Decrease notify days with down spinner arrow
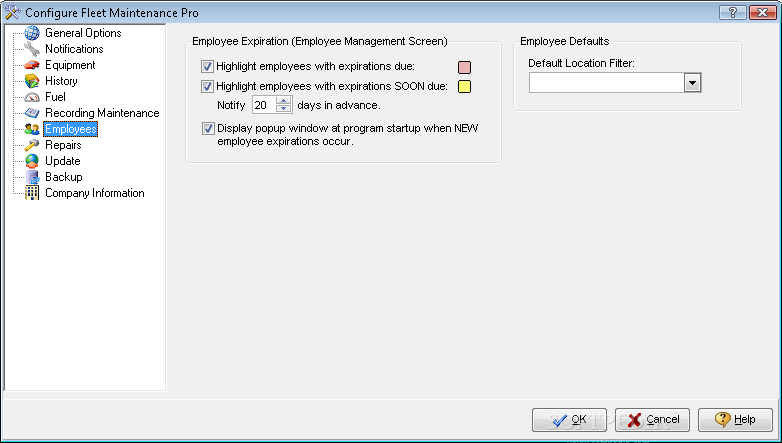This screenshot has width=782, height=443. tap(284, 109)
